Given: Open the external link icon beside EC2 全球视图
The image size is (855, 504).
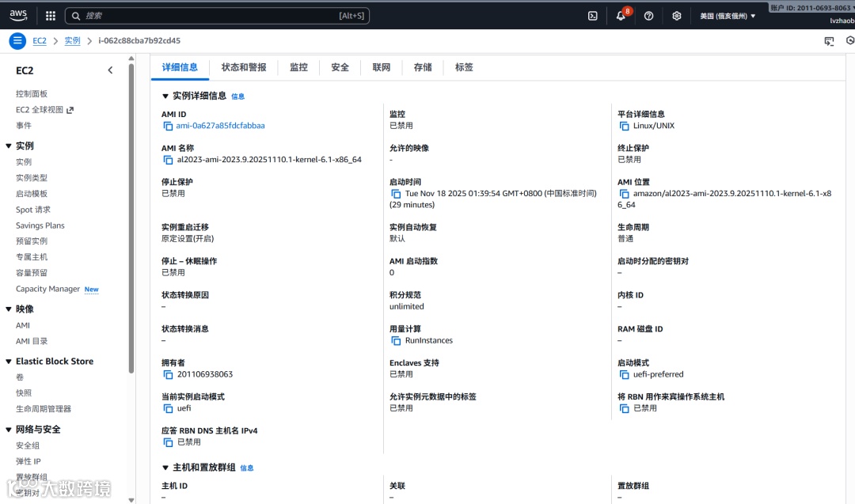Looking at the screenshot, I should click(70, 110).
